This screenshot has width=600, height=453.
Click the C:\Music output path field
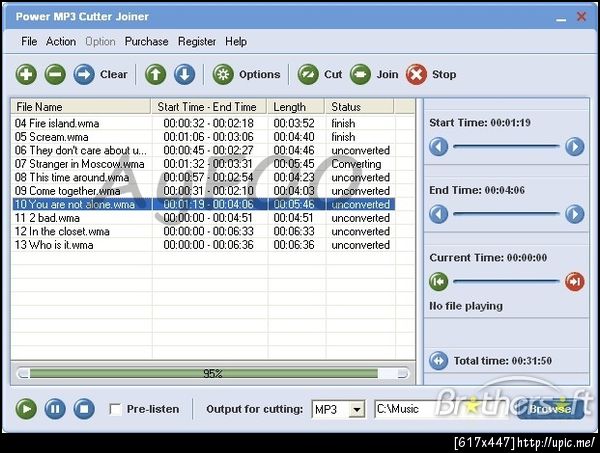(x=444, y=409)
